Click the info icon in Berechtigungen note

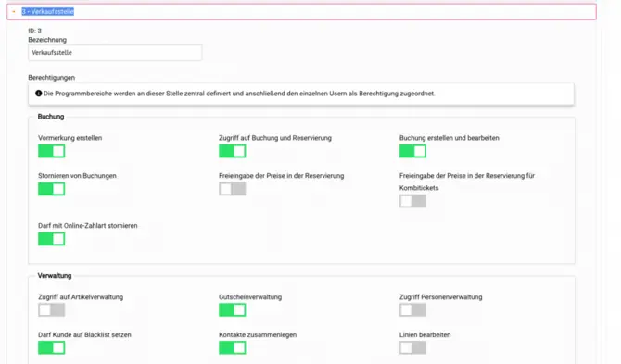coord(38,94)
